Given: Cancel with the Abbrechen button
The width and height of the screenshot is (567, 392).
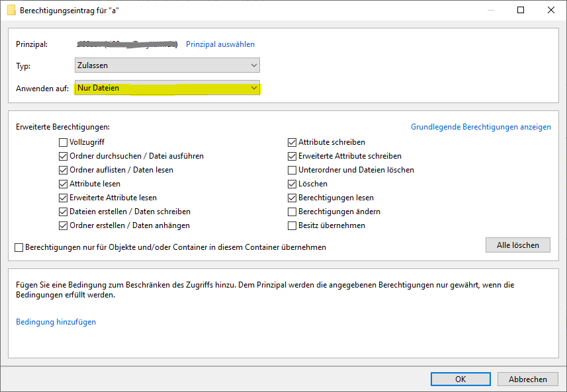Looking at the screenshot, I should 527,379.
